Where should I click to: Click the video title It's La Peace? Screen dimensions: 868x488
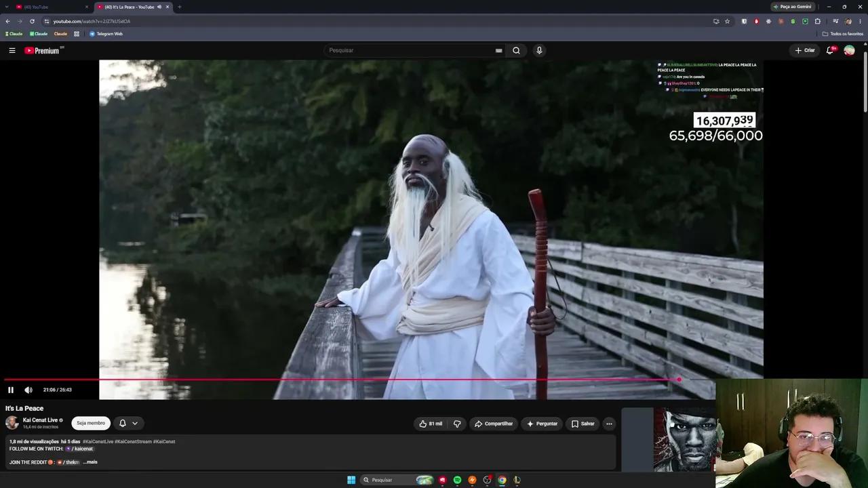[x=24, y=409]
